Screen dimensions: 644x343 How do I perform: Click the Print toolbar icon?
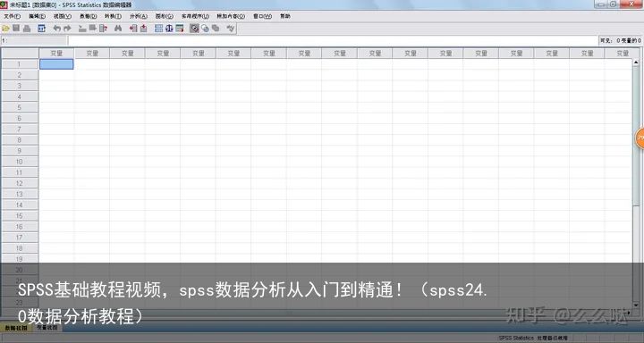pos(27,29)
